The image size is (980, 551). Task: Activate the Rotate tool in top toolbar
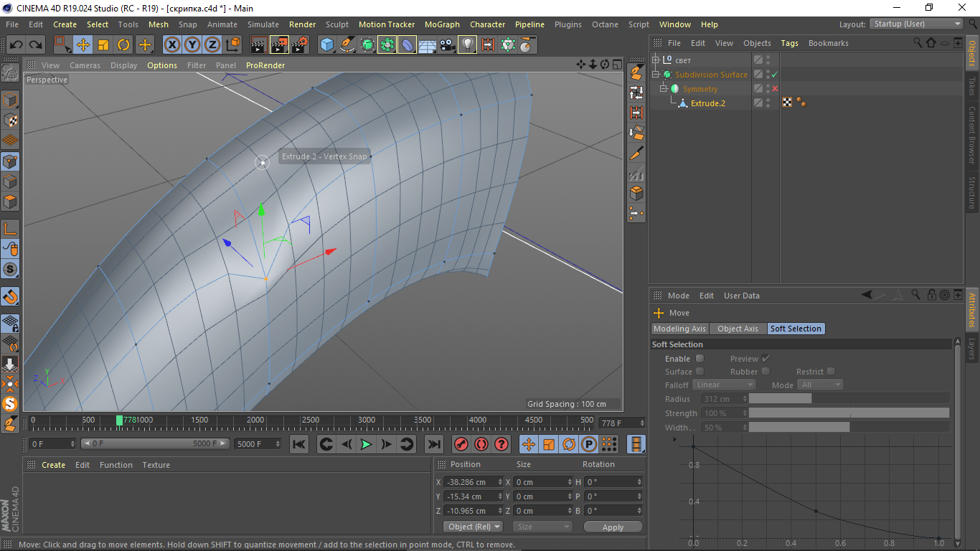[x=123, y=44]
